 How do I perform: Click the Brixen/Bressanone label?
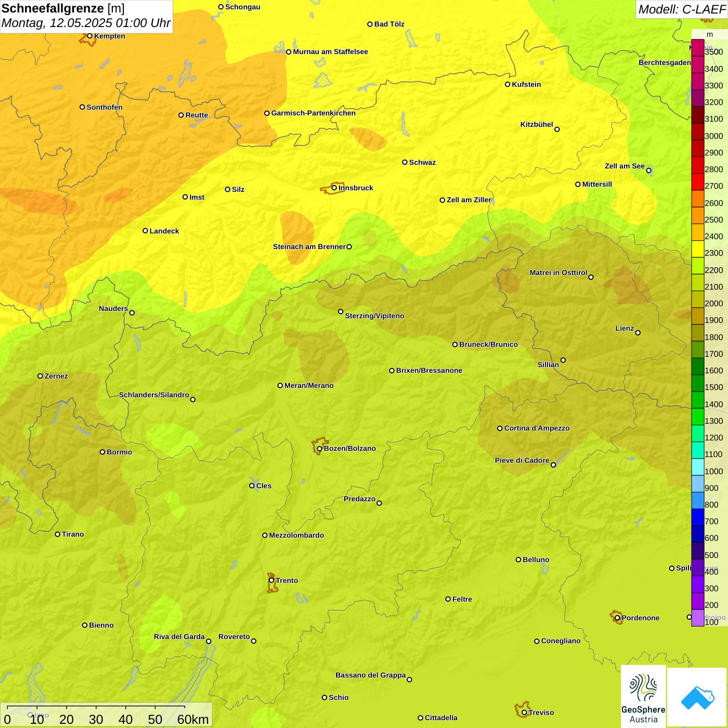[x=429, y=370]
